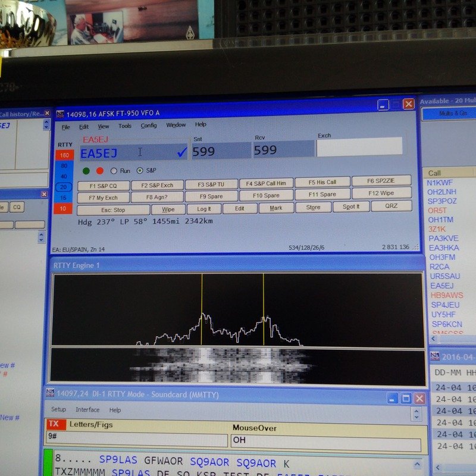Click the red LED indicator beside Run

click(99, 171)
